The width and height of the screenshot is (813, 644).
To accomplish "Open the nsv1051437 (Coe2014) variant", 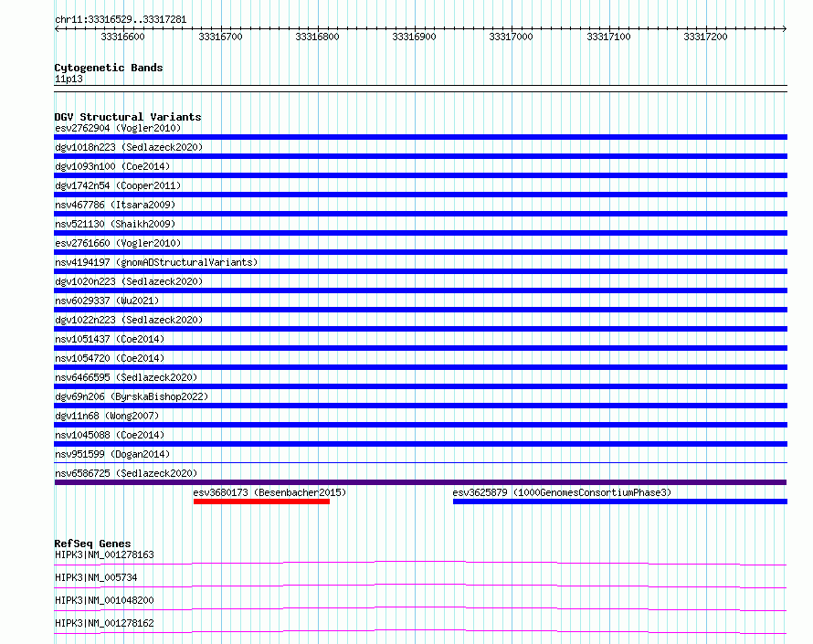I will click(110, 339).
